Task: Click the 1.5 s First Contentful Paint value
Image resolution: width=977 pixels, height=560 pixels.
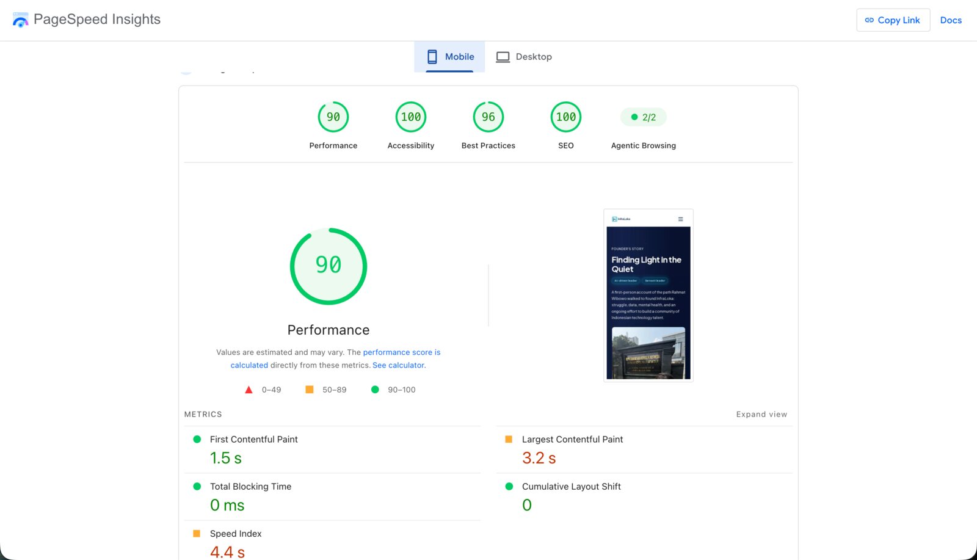Action: [226, 458]
